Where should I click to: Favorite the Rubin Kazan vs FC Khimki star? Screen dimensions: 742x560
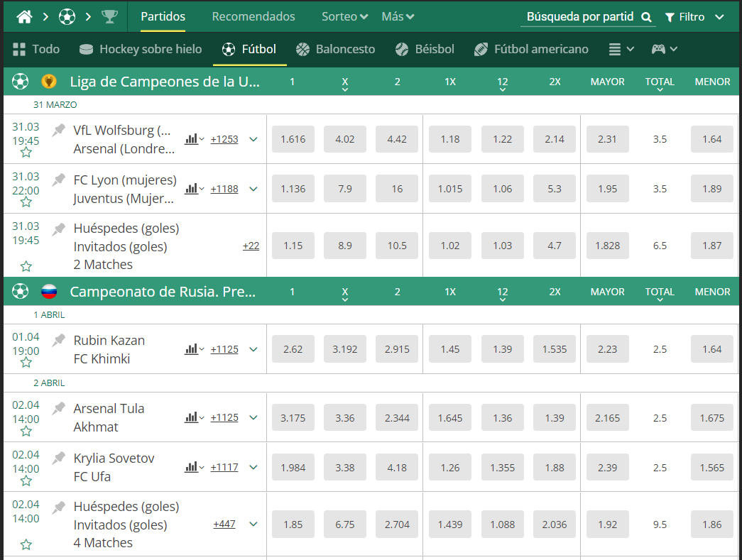point(26,362)
